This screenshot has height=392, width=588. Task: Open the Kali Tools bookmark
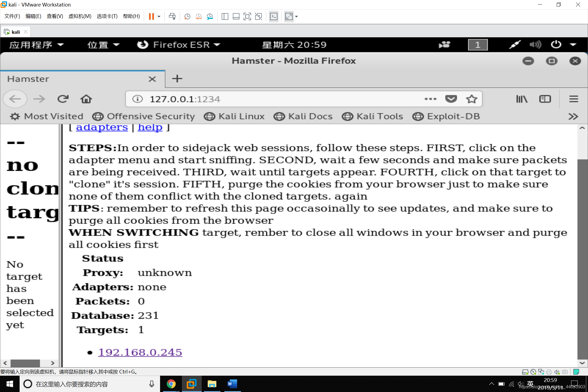click(x=372, y=117)
